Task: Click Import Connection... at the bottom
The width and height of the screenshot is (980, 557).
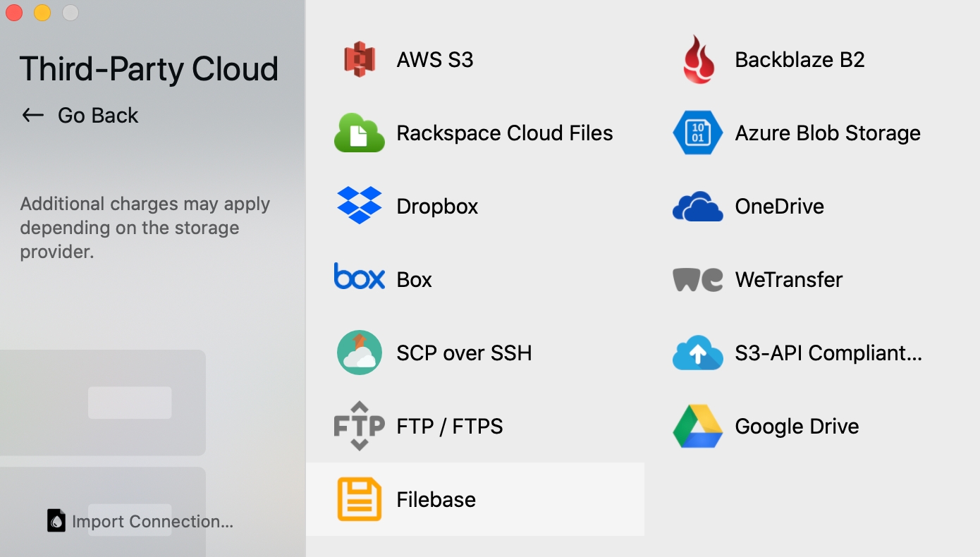Action: [152, 522]
